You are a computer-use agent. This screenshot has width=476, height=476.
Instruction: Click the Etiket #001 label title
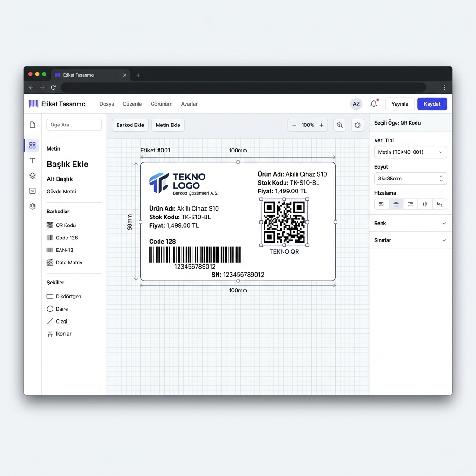(x=155, y=150)
